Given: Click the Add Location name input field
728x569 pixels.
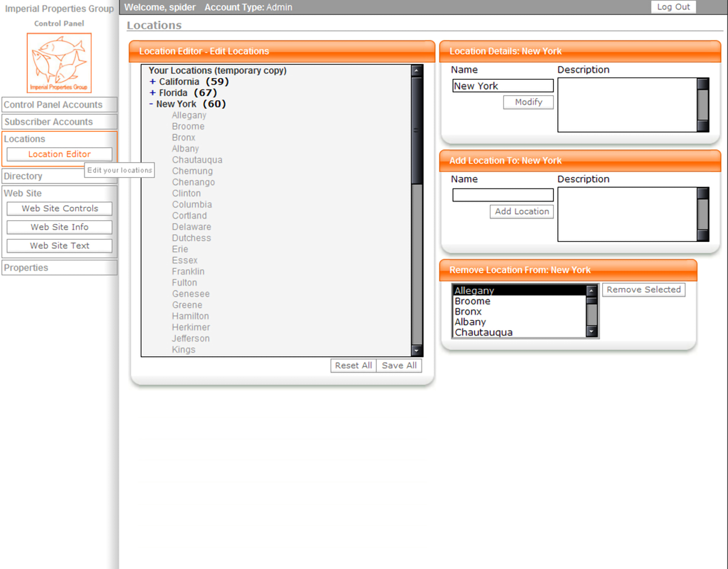Looking at the screenshot, I should pos(503,195).
